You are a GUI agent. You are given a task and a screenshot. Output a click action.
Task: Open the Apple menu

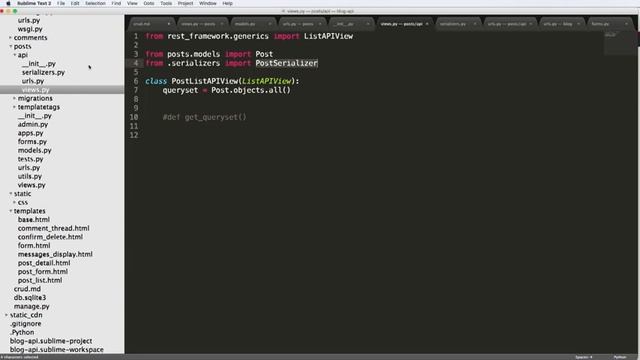tap(8, 3)
